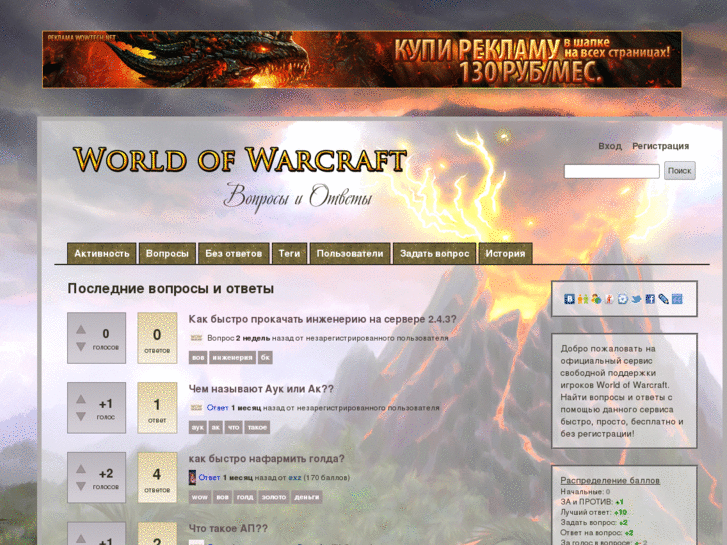The image size is (727, 545).
Task: Open the История tab
Action: (x=505, y=253)
